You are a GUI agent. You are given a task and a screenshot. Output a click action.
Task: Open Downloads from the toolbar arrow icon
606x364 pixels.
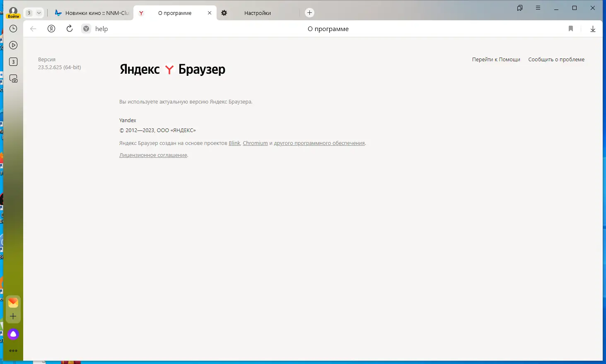click(593, 29)
